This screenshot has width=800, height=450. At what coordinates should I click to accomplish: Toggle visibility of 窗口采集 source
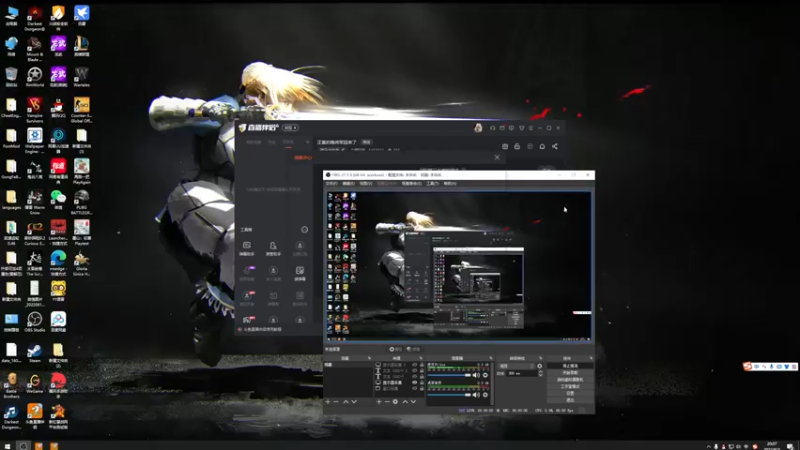[x=414, y=388]
